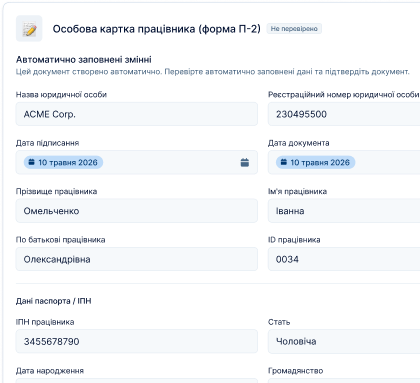Click the 'Автоматично заповнені змінні' heading
Image resolution: width=420 pixels, height=383 pixels.
[x=84, y=60]
